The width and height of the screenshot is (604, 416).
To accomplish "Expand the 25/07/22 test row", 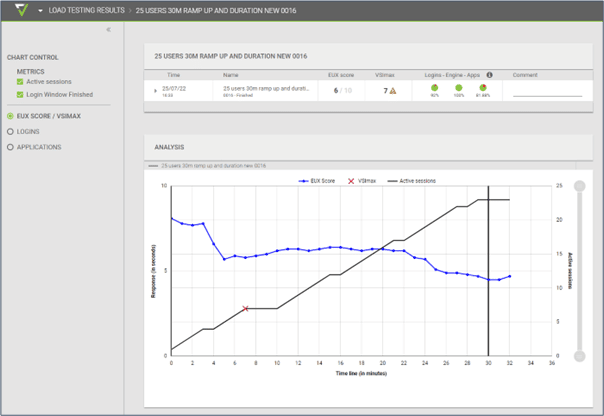I will (155, 91).
